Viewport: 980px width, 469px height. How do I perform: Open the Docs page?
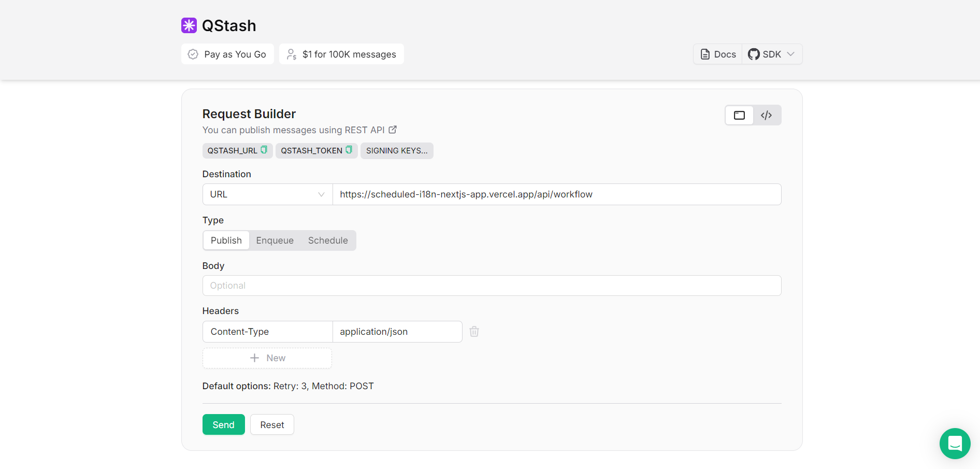(x=717, y=54)
